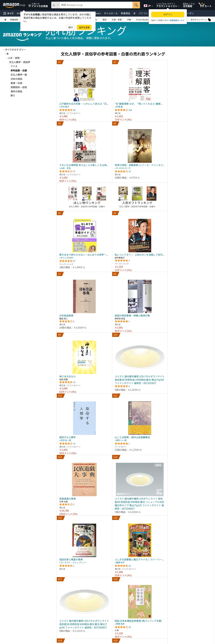Click the delivery location pin icon
The height and width of the screenshot is (644, 215).
tap(29, 5)
